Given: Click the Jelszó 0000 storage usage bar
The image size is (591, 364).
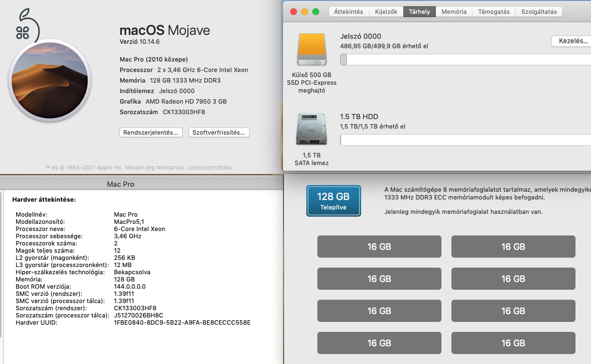Looking at the screenshot, I should click(x=465, y=60).
